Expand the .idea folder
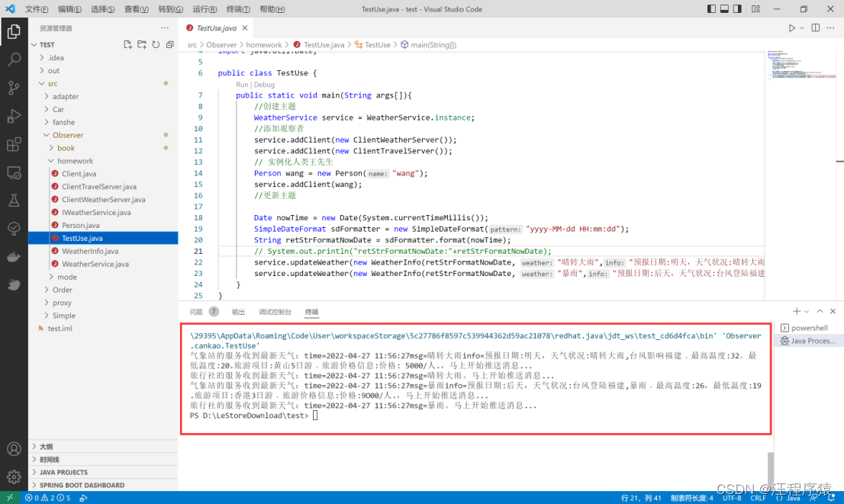Screen dimensions: 844x504 [103, 57]
